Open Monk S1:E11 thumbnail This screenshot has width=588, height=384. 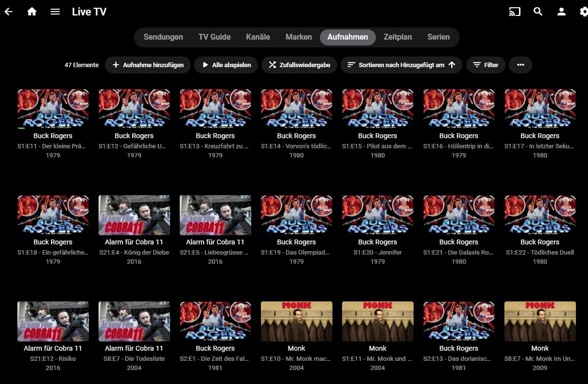[378, 322]
